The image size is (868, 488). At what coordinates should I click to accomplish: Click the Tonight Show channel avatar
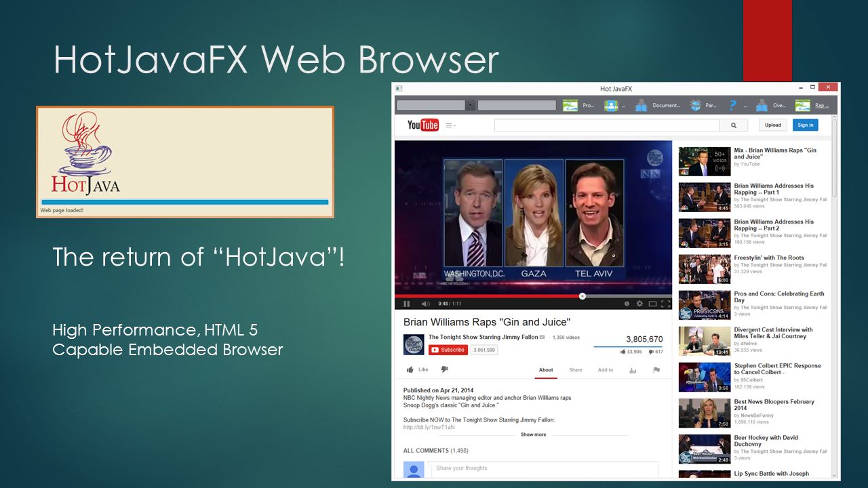[x=414, y=344]
